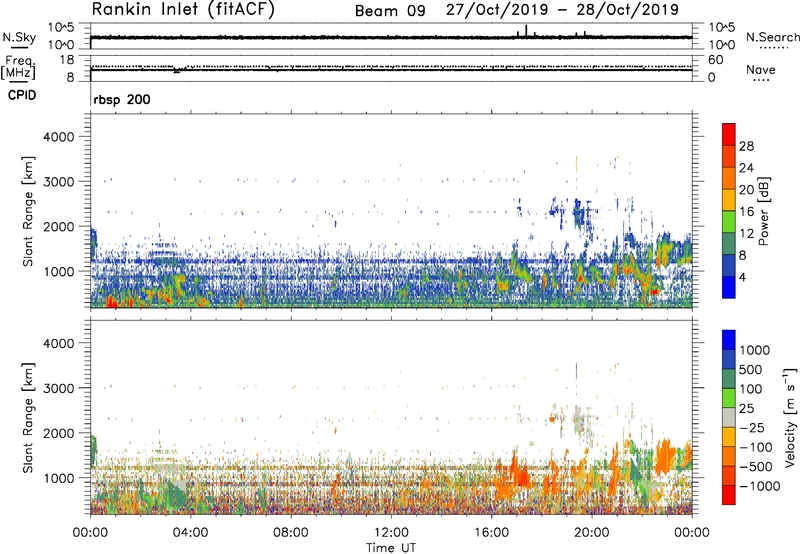Click the frequency dip near 03:30 in the Freq plot
The image size is (800, 554).
(177, 70)
